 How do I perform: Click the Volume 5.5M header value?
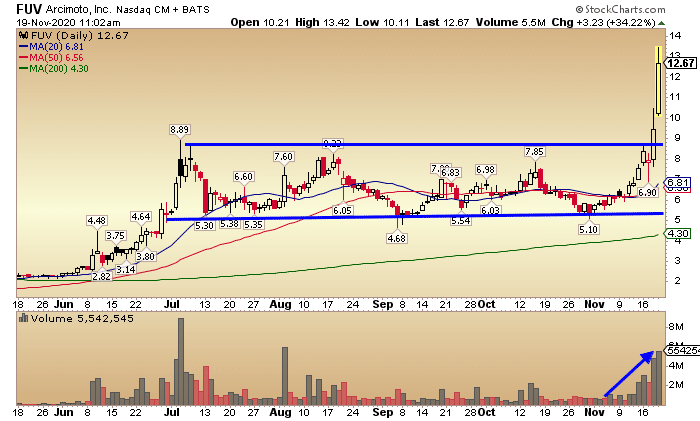[510, 22]
